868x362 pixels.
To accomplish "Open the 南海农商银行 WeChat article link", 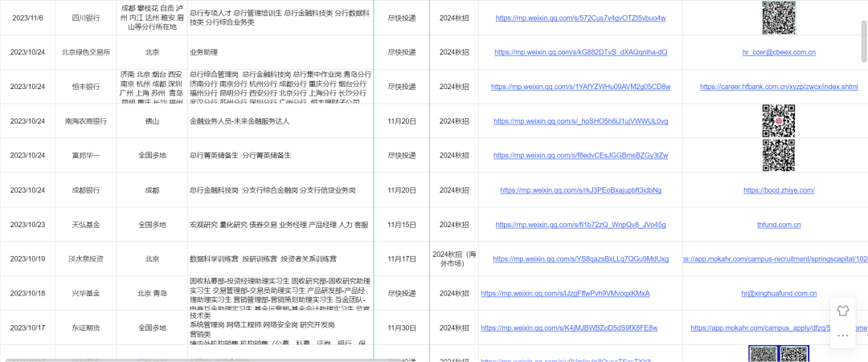I will click(x=581, y=121).
